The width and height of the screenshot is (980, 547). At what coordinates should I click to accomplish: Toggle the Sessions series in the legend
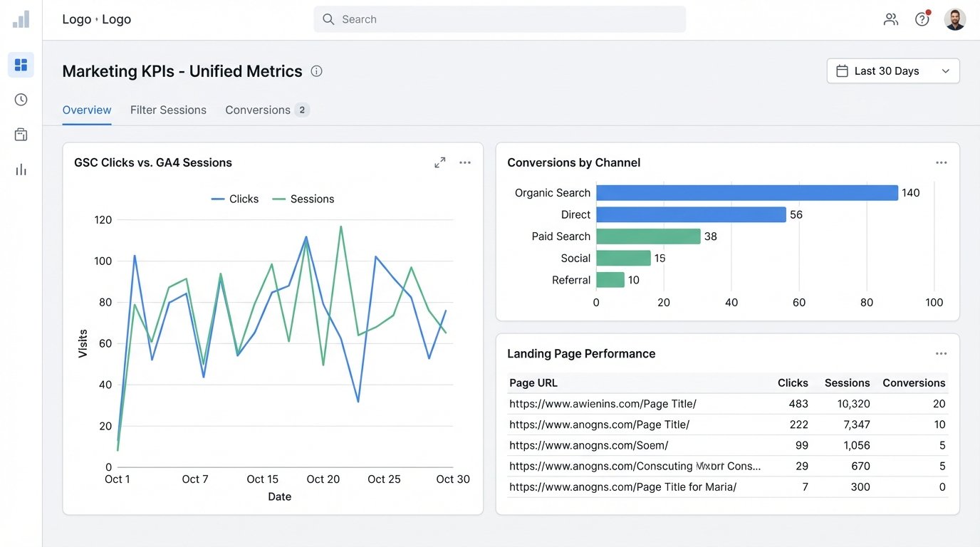click(x=303, y=199)
